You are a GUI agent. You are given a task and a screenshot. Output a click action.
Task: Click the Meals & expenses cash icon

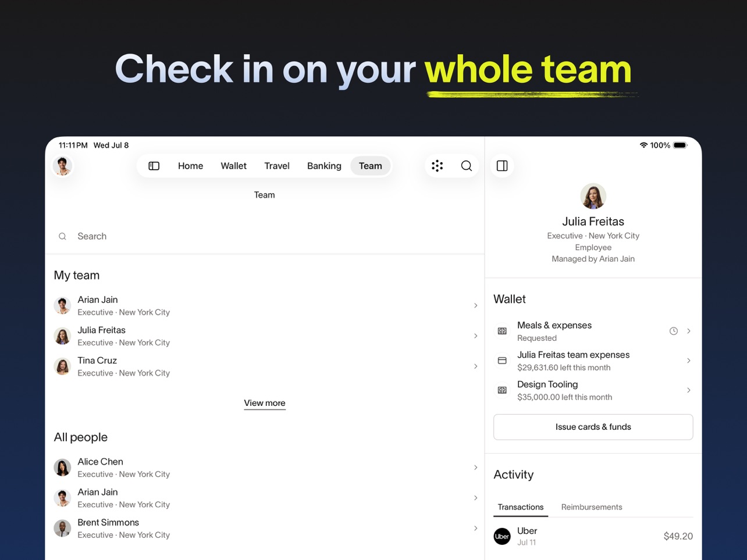coord(502,331)
